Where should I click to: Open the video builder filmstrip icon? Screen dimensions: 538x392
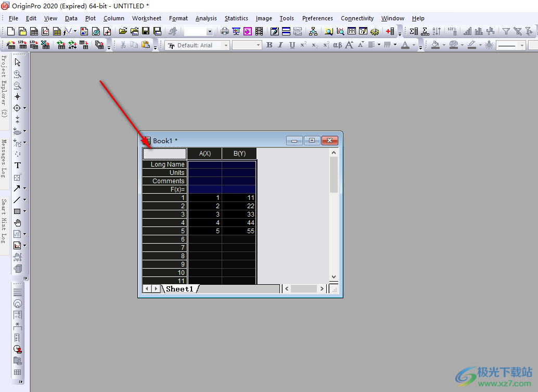click(260, 32)
